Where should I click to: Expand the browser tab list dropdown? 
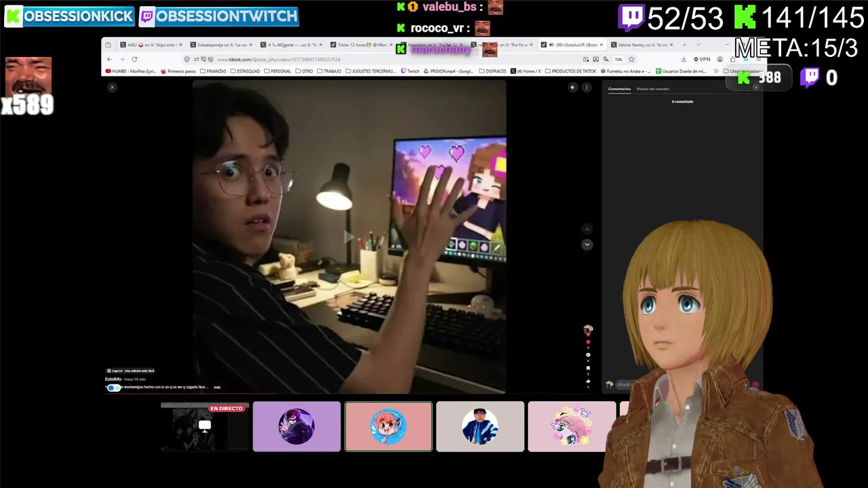point(698,45)
